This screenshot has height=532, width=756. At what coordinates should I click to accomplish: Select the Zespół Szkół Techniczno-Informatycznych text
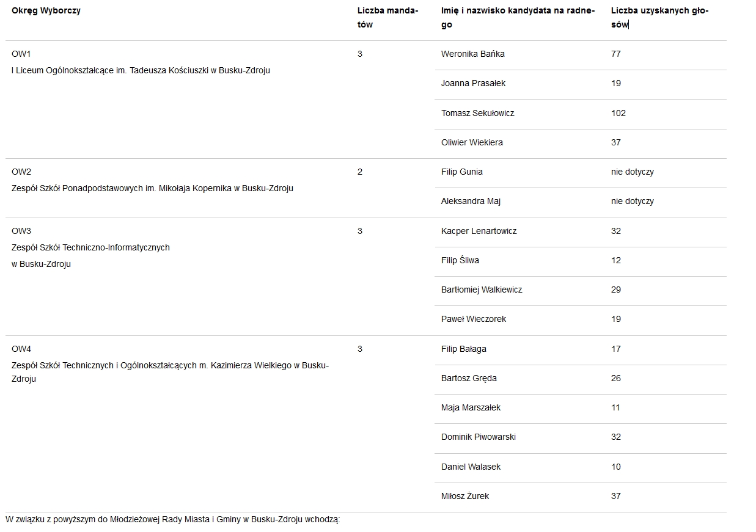90,247
